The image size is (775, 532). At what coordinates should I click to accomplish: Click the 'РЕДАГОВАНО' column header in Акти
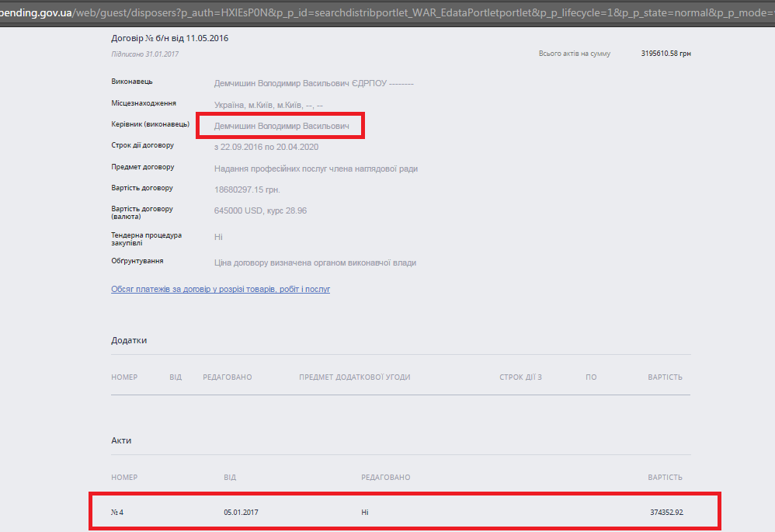coord(385,478)
